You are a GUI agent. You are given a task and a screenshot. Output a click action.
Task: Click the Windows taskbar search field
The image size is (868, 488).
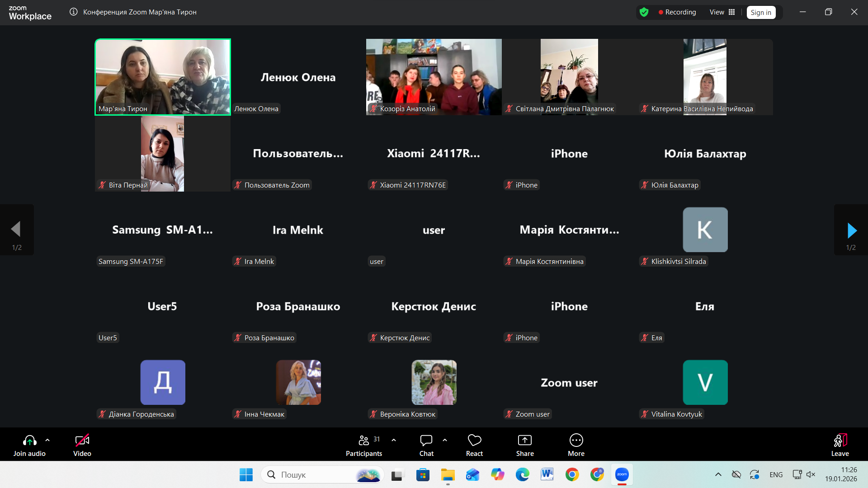coord(322,474)
